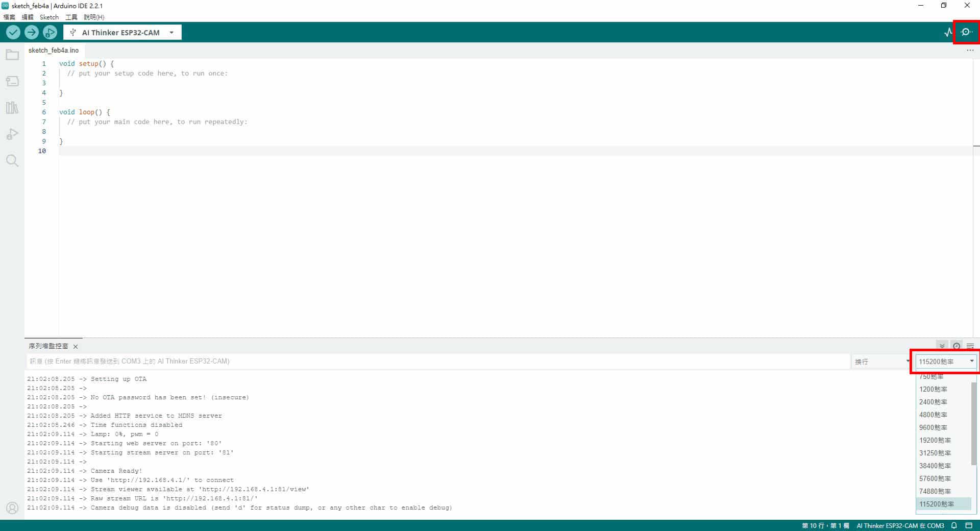Click AI Thinker ESP32-CAM 在 COM3 status bar entry
The width and height of the screenshot is (980, 531).
(x=899, y=525)
